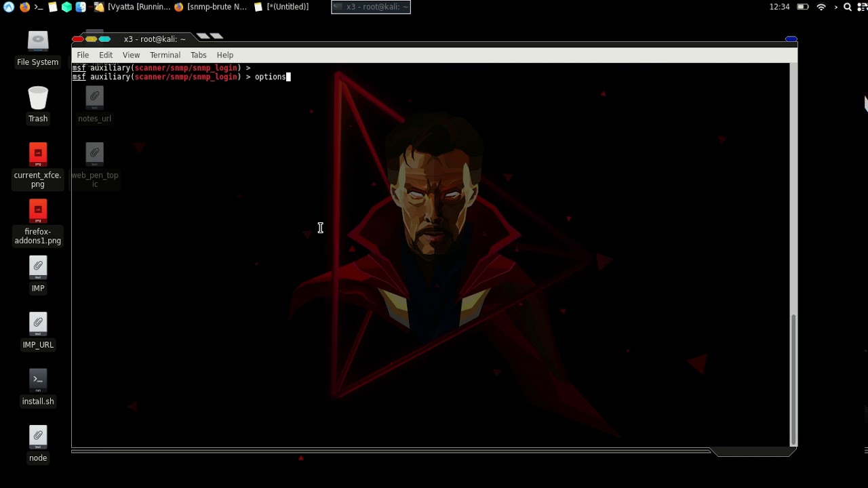Open the File menu in the terminal
This screenshot has height=488, width=868.
(x=83, y=55)
